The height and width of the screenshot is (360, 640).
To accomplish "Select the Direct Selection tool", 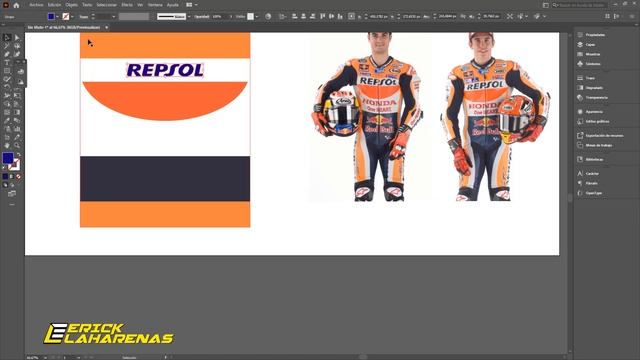I will (x=17, y=38).
